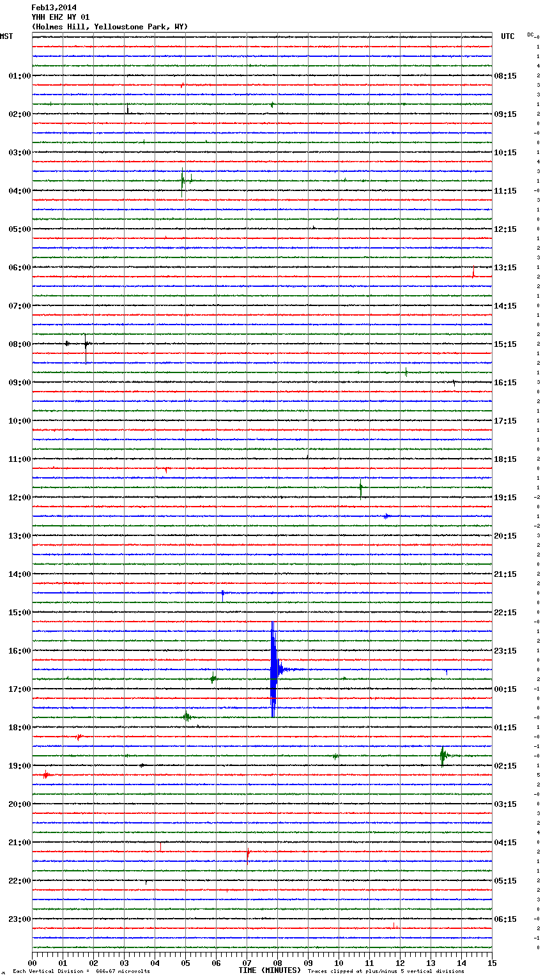Click the "MST" axis header

(x=6, y=36)
